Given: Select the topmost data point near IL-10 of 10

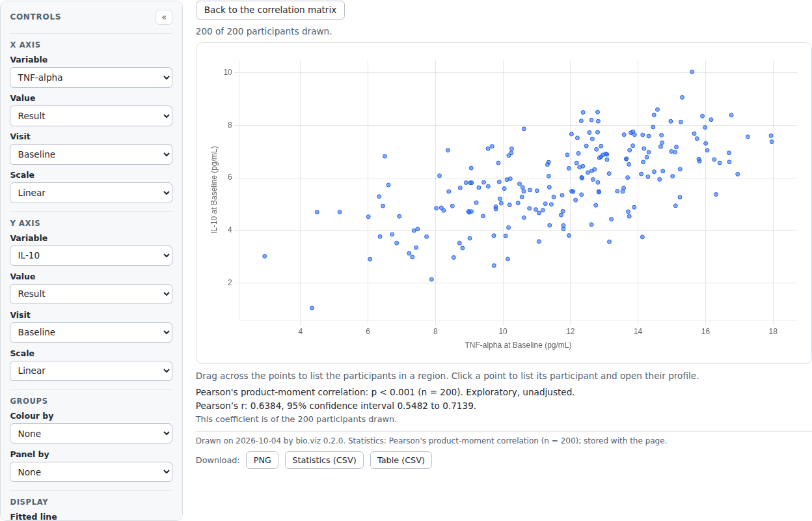Looking at the screenshot, I should (x=692, y=72).
